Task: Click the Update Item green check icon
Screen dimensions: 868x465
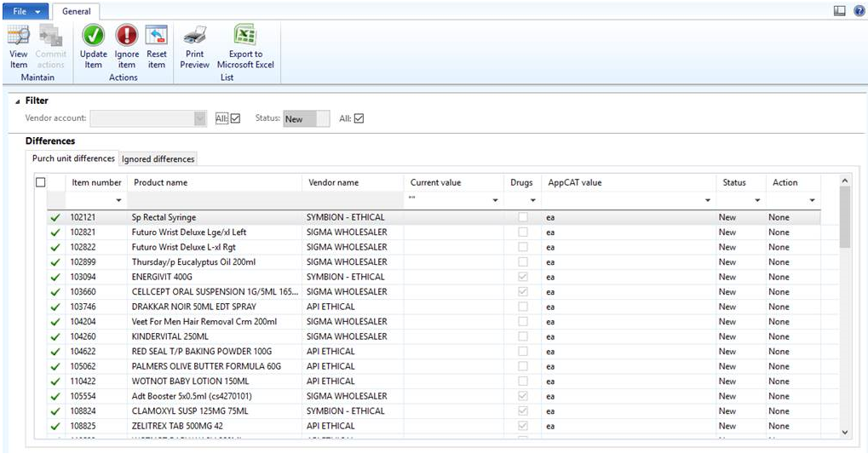Action: pyautogui.click(x=94, y=36)
